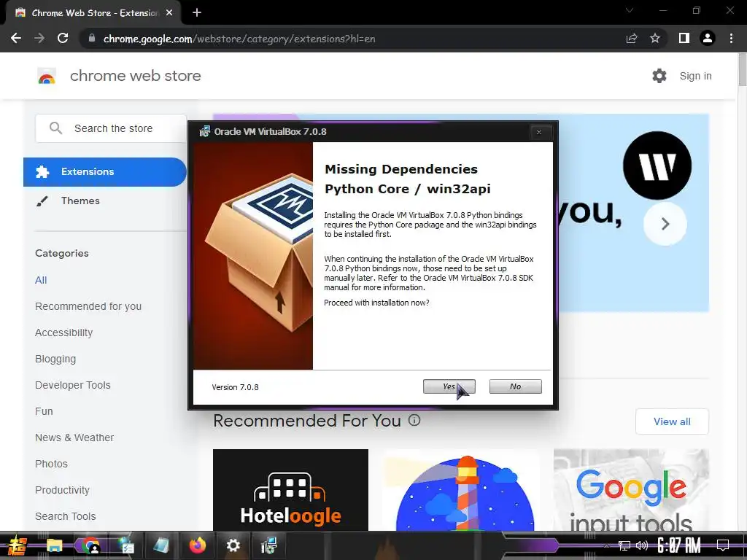Choose the Fun category
The height and width of the screenshot is (560, 747).
click(44, 411)
